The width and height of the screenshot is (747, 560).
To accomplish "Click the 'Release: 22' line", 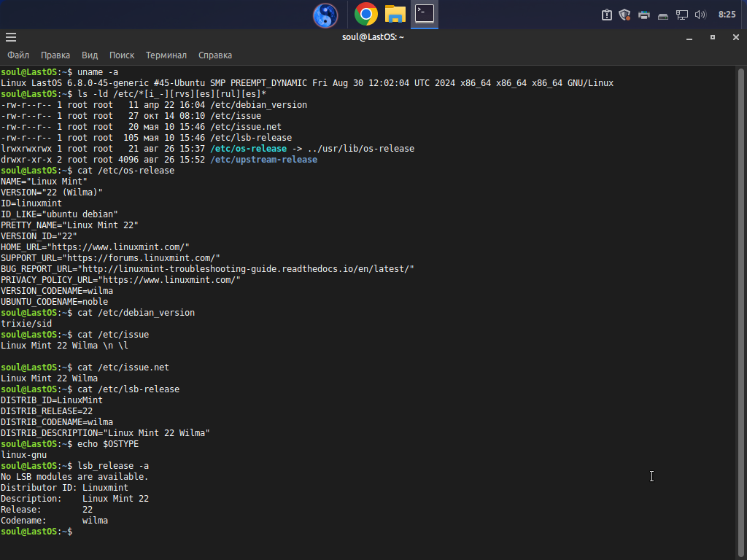I will point(46,510).
